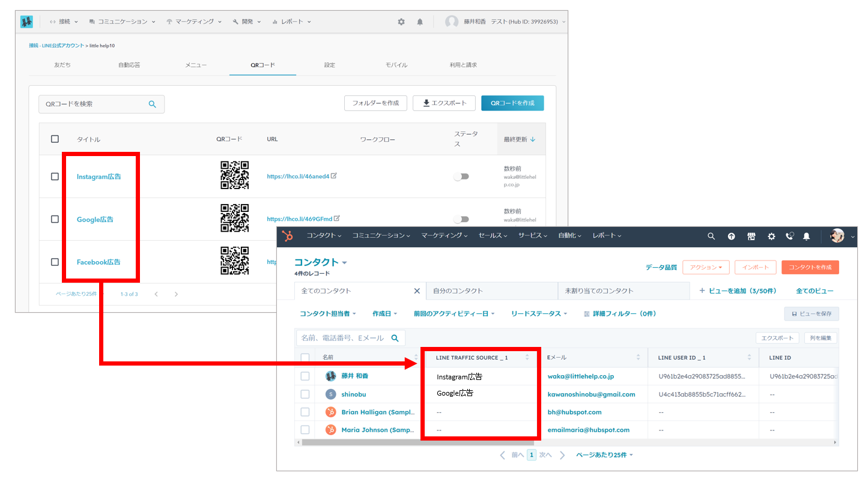Screen dimensions: 868x482
Task: Switch to the 自動応答 tab
Action: (x=129, y=65)
